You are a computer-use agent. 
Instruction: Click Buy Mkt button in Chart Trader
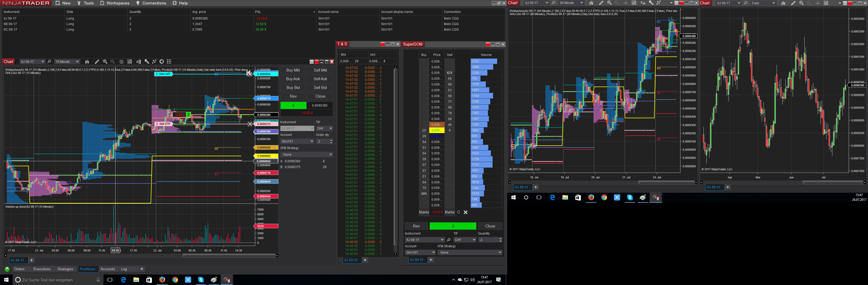(293, 70)
